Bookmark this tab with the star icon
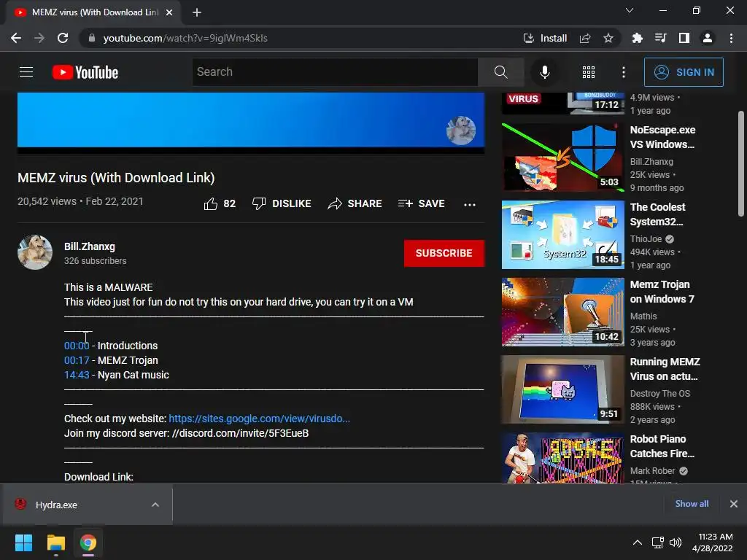Image resolution: width=747 pixels, height=560 pixels. [608, 38]
